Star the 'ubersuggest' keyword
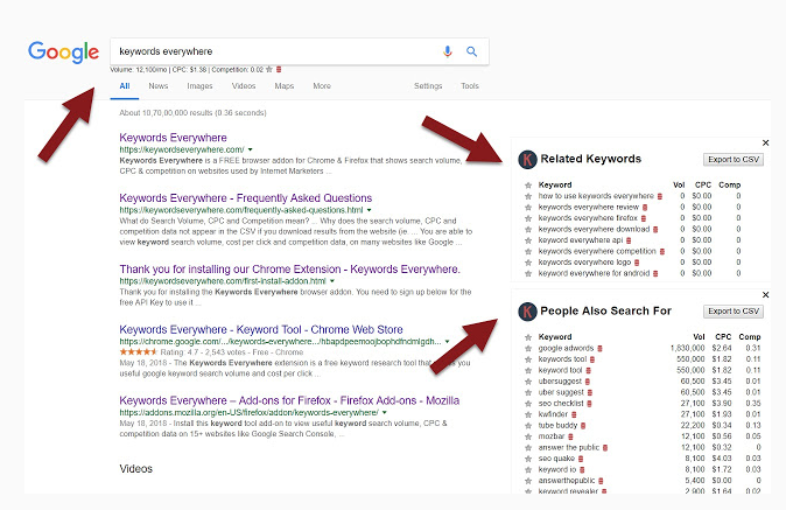Screen dimensions: 786x510 (528, 382)
